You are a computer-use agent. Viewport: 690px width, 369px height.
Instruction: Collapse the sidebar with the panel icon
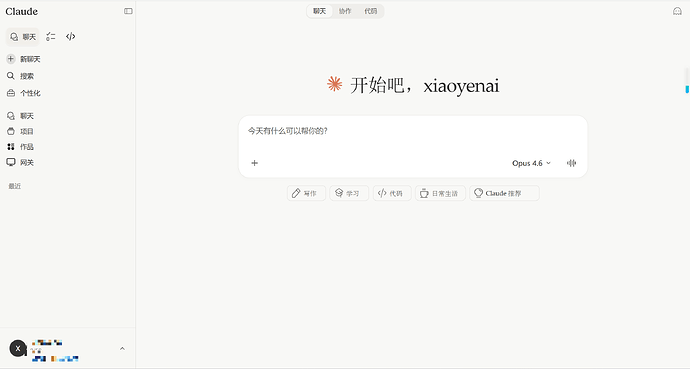(x=128, y=11)
